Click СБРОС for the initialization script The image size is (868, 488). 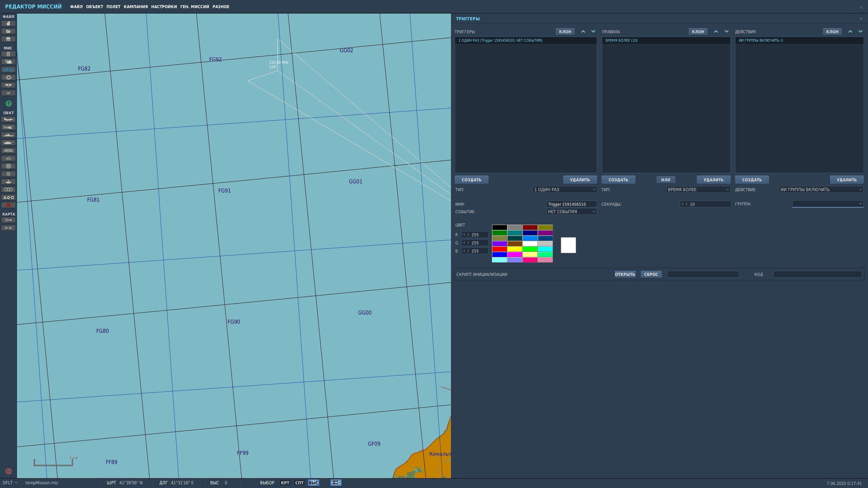[x=651, y=274]
